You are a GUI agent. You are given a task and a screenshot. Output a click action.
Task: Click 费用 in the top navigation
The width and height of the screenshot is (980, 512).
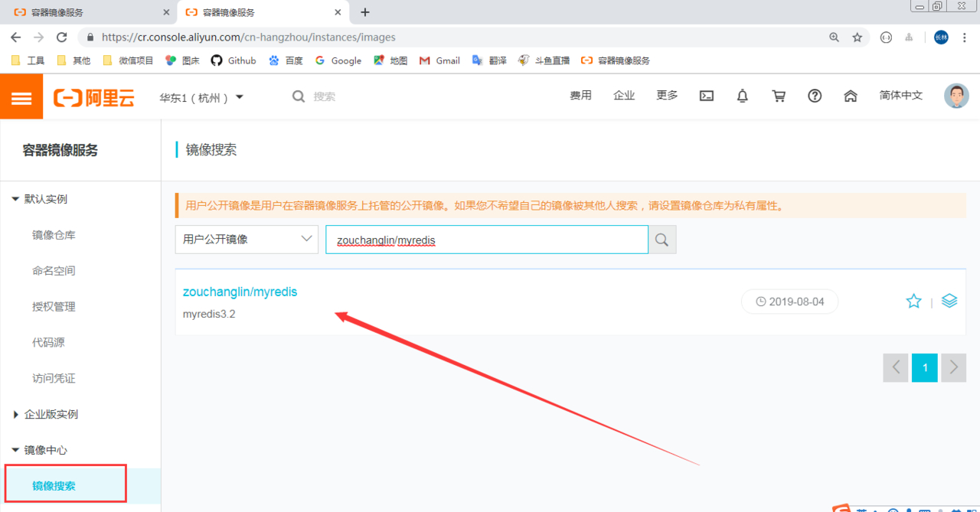(x=580, y=96)
